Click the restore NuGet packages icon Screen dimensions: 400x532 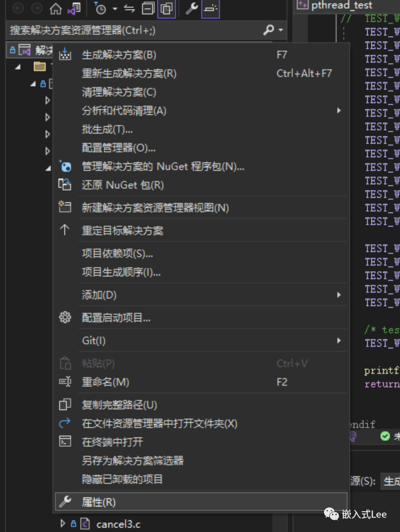pos(65,185)
